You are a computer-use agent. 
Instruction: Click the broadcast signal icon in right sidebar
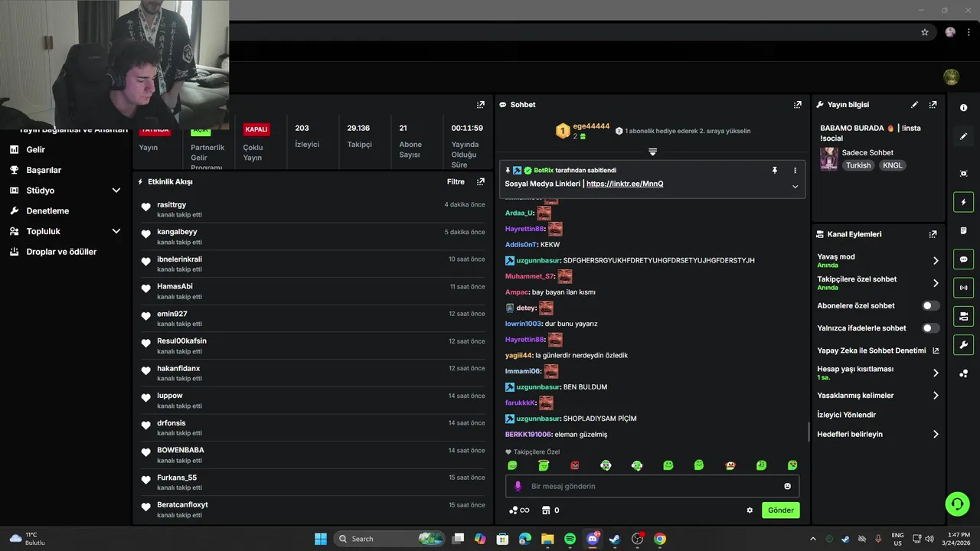tap(963, 288)
